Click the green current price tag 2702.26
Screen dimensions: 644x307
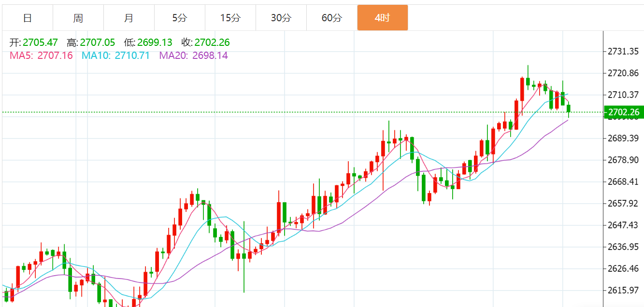point(623,112)
